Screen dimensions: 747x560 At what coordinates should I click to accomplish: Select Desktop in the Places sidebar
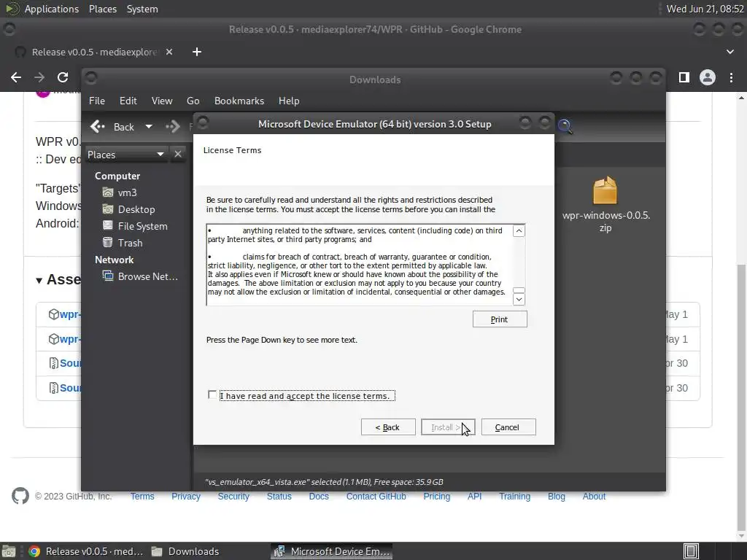click(x=128, y=209)
